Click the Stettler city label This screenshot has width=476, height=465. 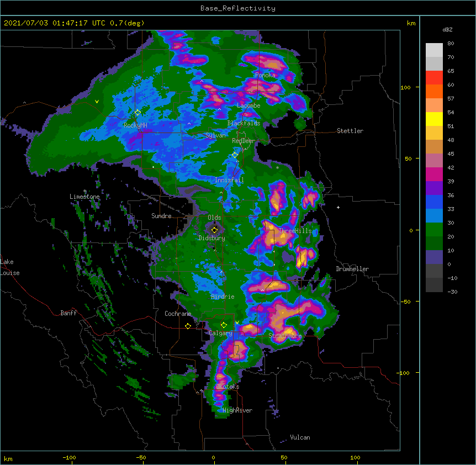pyautogui.click(x=350, y=131)
